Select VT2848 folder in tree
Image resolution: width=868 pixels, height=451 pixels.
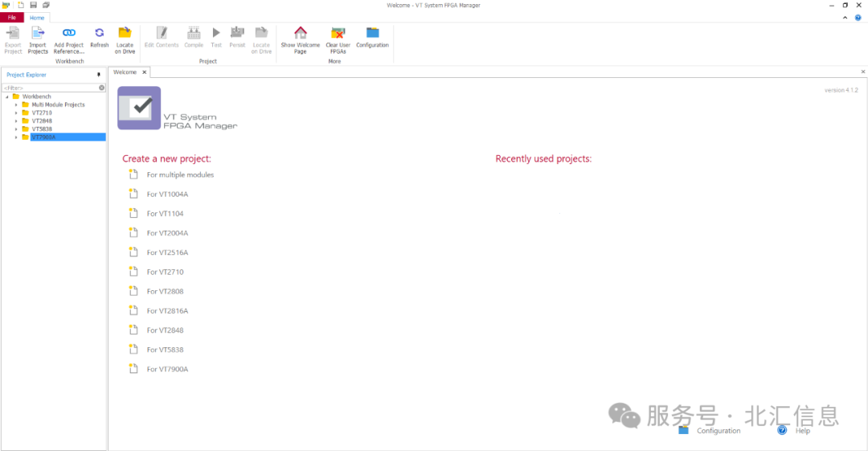click(42, 121)
